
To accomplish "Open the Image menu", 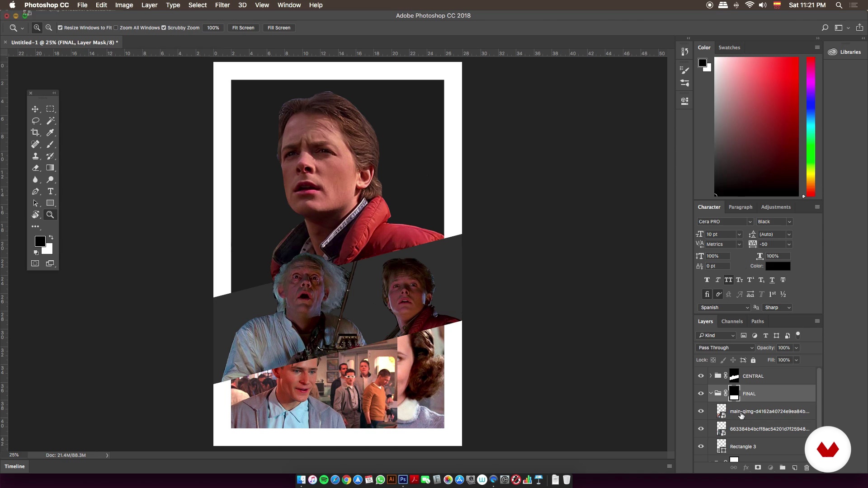I will [x=124, y=5].
